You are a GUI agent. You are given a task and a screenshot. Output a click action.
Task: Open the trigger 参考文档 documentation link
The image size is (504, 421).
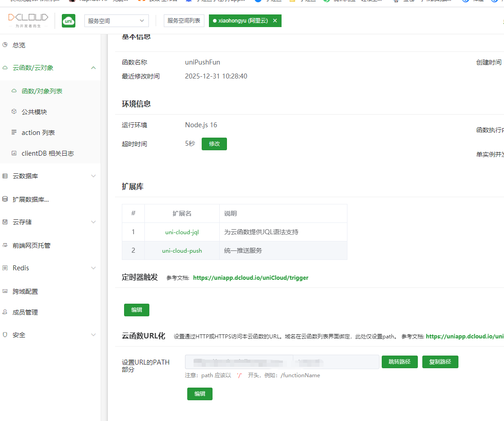(250, 278)
